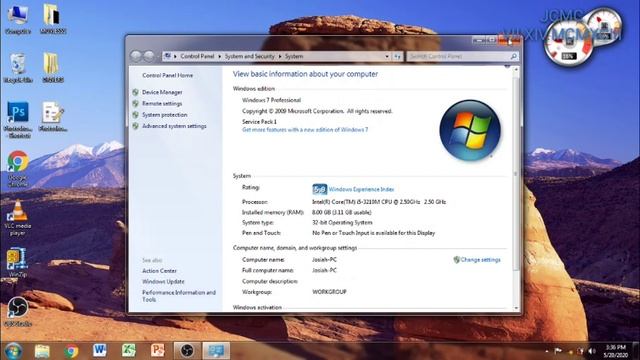The width and height of the screenshot is (640, 360).
Task: Click 'WORKGROUP' workgroup value
Action: coord(329,292)
